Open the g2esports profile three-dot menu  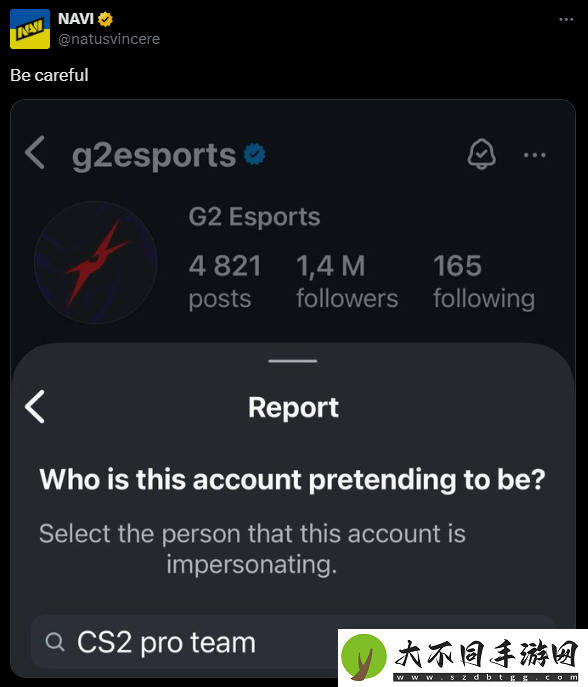(535, 155)
